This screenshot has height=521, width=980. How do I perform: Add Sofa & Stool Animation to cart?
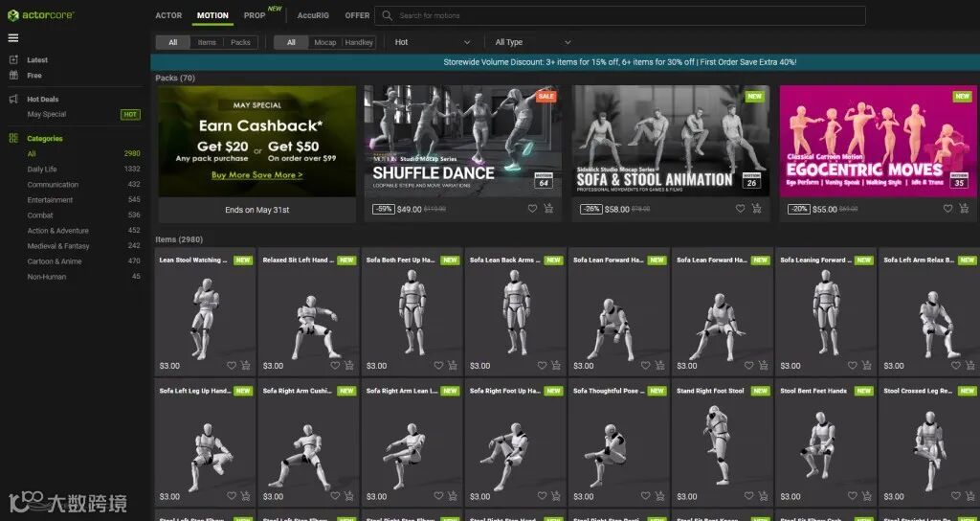tap(756, 209)
